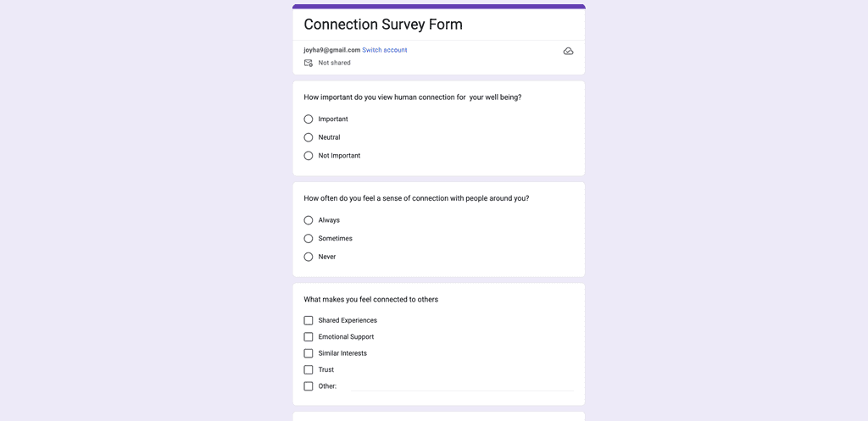Select the Important radio option

(x=309, y=119)
